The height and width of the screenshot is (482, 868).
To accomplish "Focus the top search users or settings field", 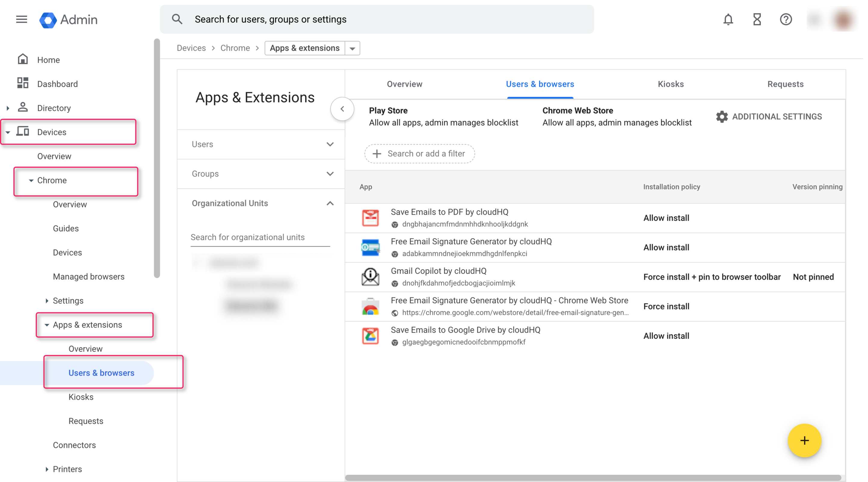I will 377,19.
